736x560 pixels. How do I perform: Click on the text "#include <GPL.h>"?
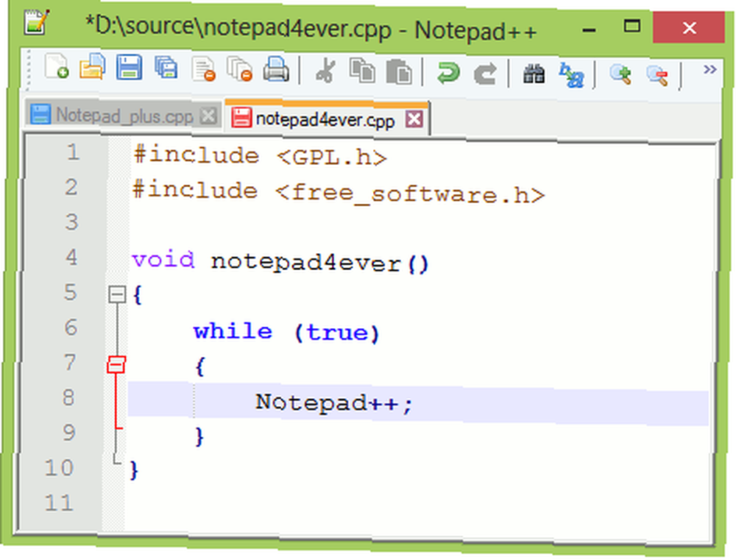[x=260, y=156]
